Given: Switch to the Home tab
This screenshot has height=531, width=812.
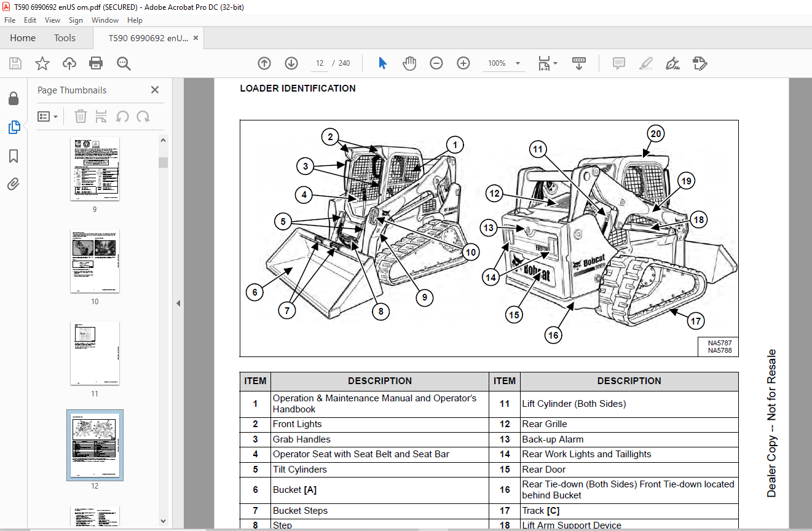Looking at the screenshot, I should [23, 38].
